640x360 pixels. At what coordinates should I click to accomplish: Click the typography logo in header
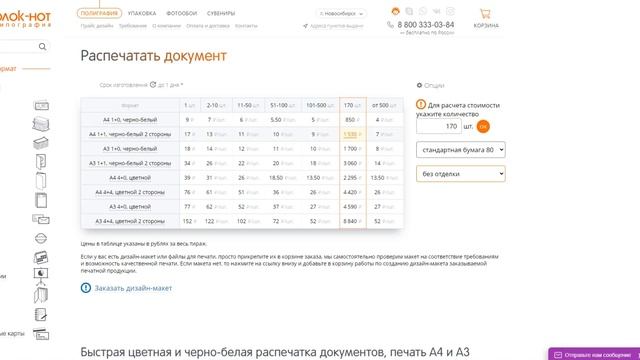click(25, 20)
